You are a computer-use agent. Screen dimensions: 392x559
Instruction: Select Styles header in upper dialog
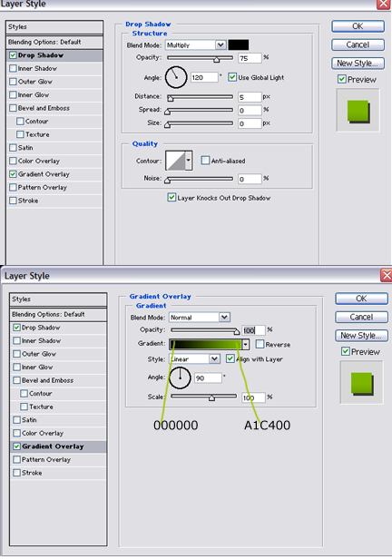(x=54, y=27)
